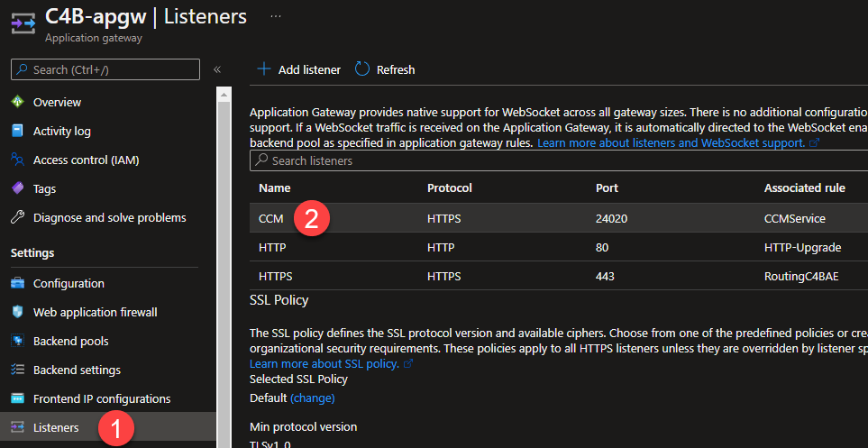This screenshot has height=448, width=868.
Task: Click the Configuration briefcase icon
Action: pyautogui.click(x=18, y=283)
